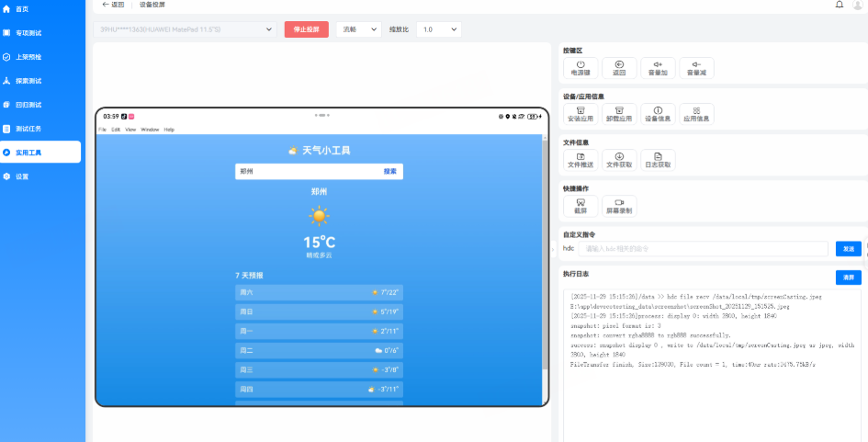Take a screenshot with 截屏

pos(581,206)
